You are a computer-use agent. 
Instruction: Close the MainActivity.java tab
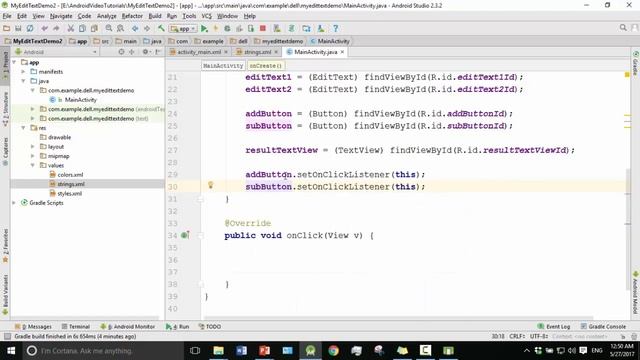[342, 52]
